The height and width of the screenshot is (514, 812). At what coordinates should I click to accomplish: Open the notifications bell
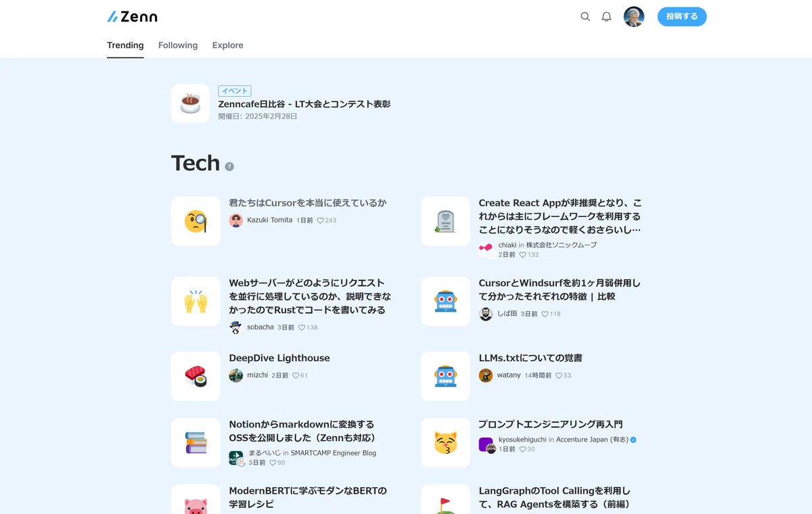[x=606, y=17]
